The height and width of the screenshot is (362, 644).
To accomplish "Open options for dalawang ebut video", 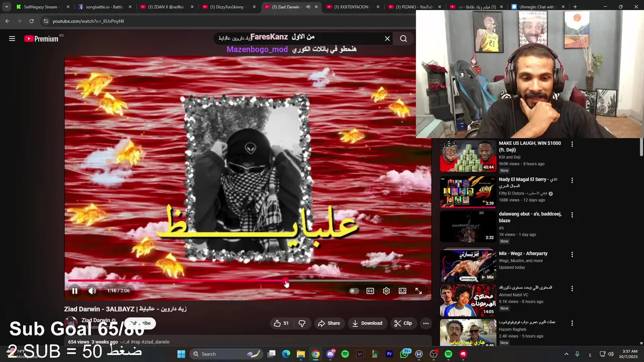I will pyautogui.click(x=572, y=215).
